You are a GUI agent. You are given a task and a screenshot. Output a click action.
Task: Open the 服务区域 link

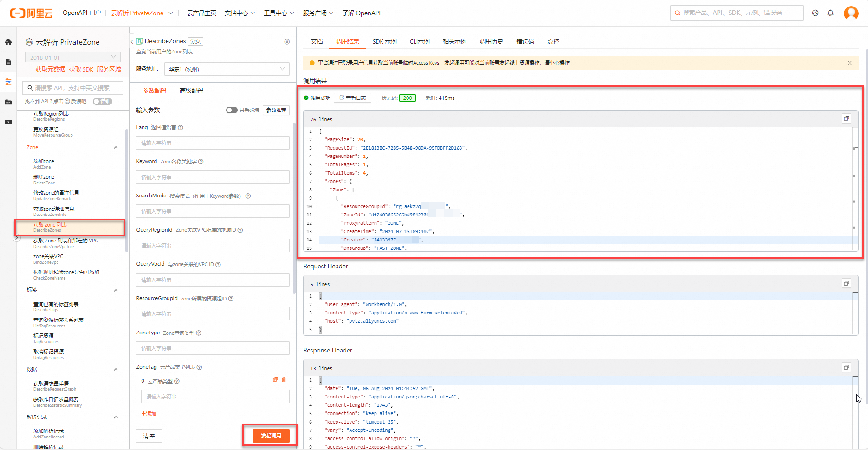pyautogui.click(x=109, y=69)
